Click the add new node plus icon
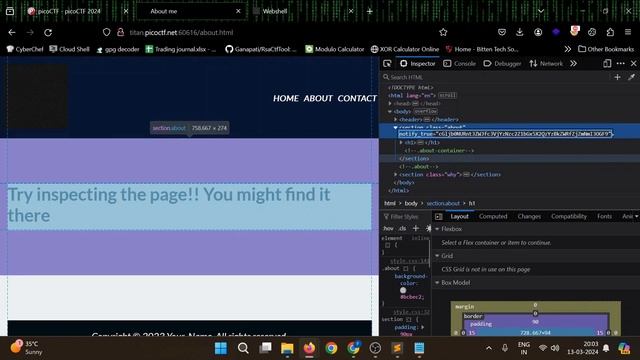Viewport: 640px width, 360px height. tap(617, 77)
